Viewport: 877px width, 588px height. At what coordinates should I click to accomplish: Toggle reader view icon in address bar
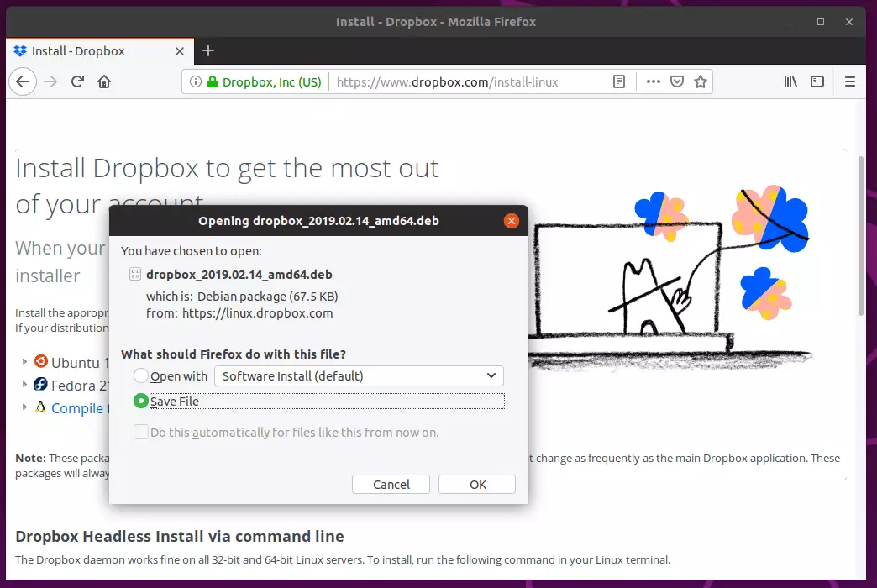coord(618,81)
